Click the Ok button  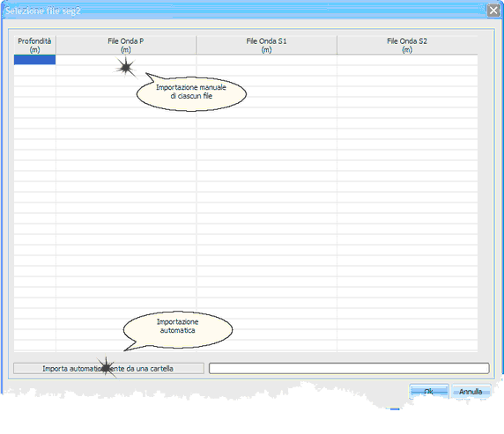click(429, 391)
